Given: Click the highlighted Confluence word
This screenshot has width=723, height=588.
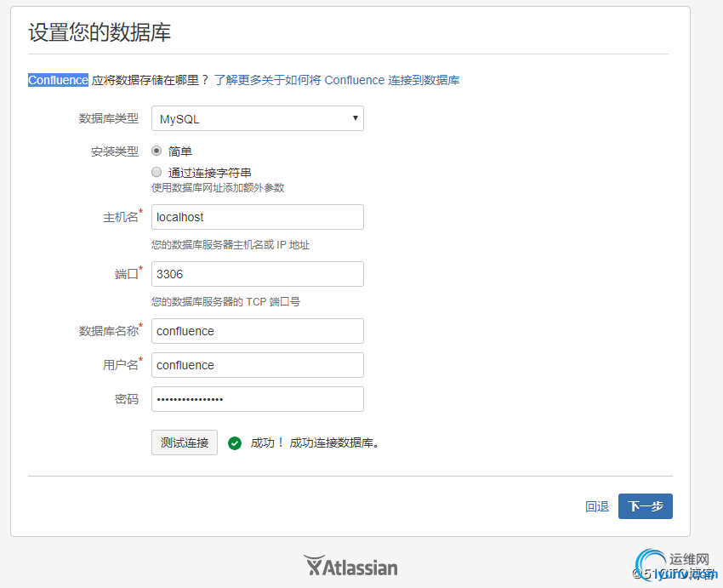Looking at the screenshot, I should click(58, 80).
